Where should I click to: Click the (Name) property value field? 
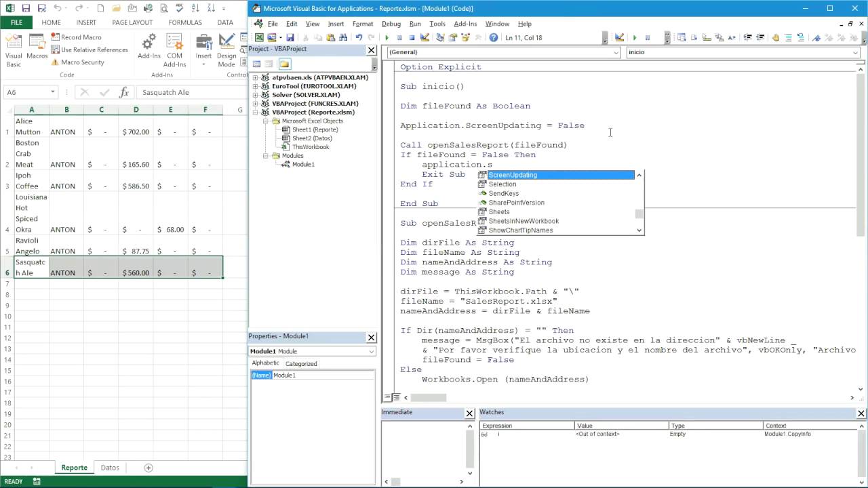pos(323,375)
